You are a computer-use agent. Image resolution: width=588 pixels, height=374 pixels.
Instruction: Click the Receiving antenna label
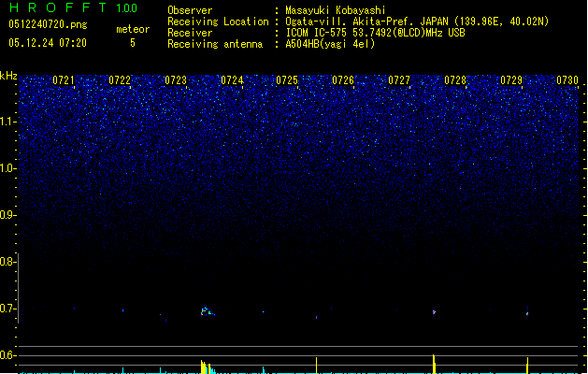[x=215, y=44]
